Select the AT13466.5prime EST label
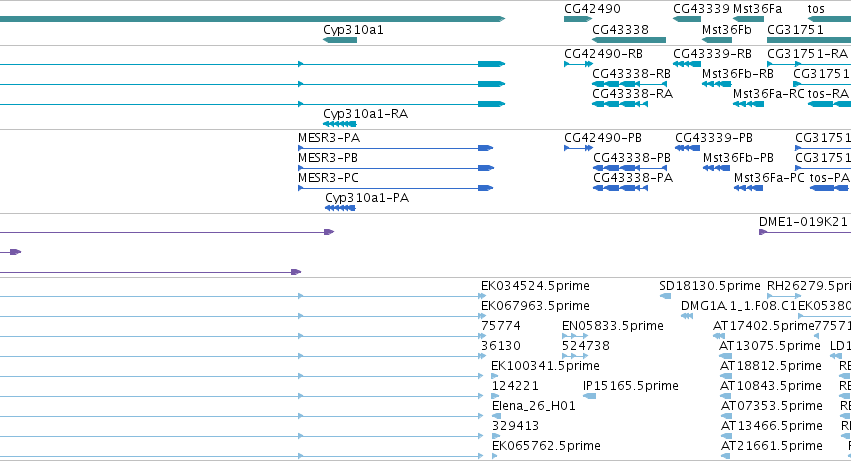The image size is (851, 461). (x=772, y=427)
